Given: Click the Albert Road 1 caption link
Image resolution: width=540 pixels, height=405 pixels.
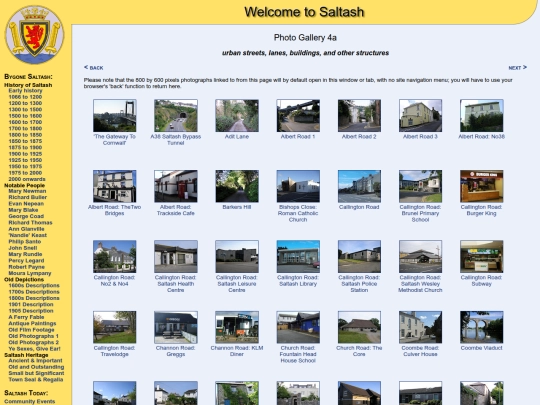Looking at the screenshot, I should tap(298, 137).
